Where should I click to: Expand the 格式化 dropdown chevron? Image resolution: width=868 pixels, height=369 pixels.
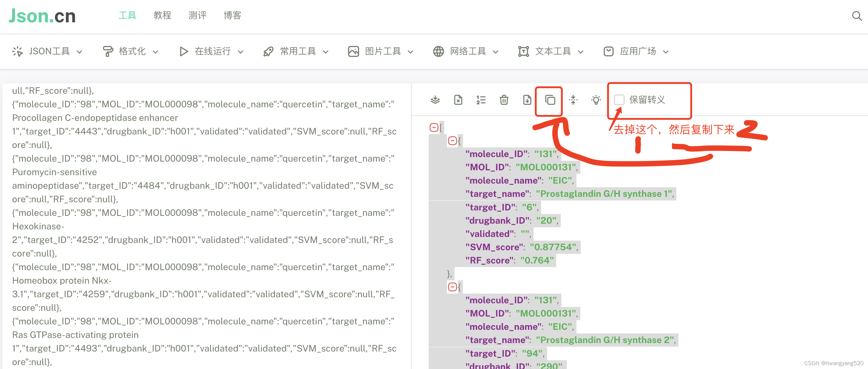point(155,52)
